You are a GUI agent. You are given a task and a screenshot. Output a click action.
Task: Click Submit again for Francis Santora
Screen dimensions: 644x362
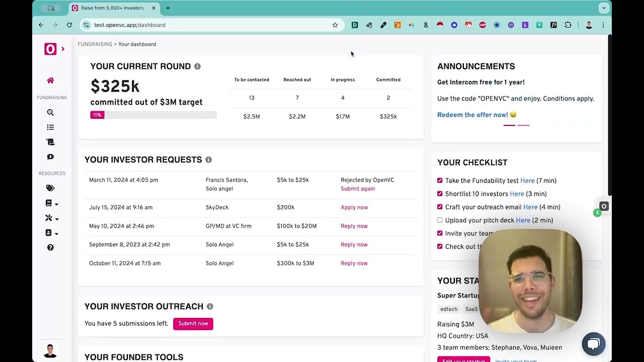(x=358, y=189)
